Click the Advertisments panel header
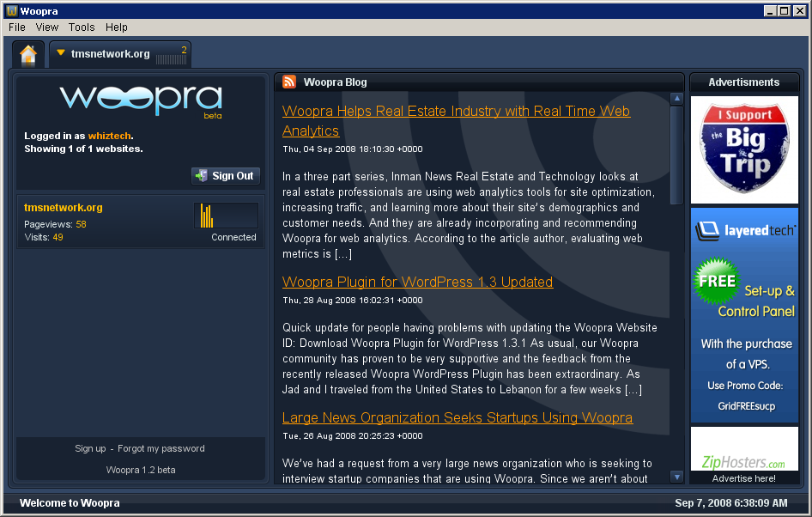The width and height of the screenshot is (812, 517). point(744,82)
